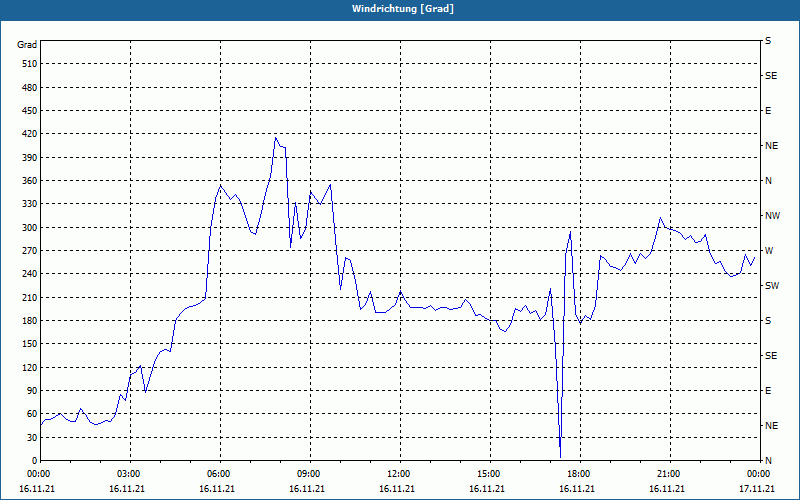Click the NW compass label
This screenshot has height=500, width=800.
click(772, 216)
